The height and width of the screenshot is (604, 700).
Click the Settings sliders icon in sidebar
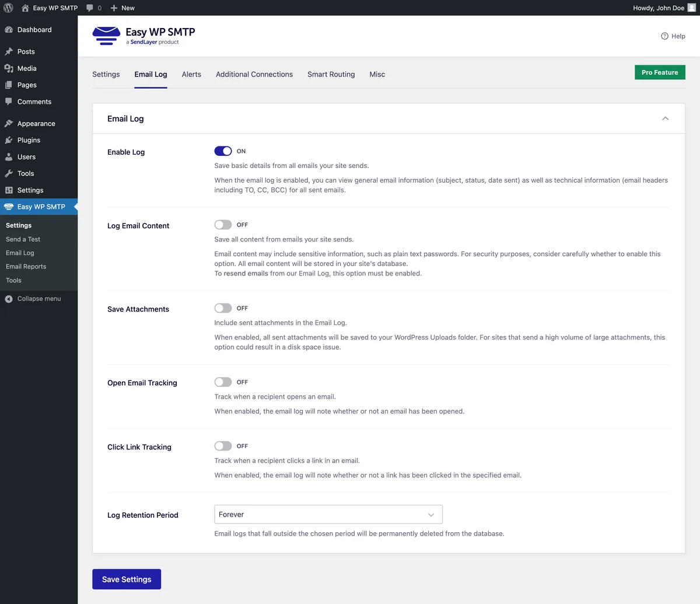[x=9, y=190]
